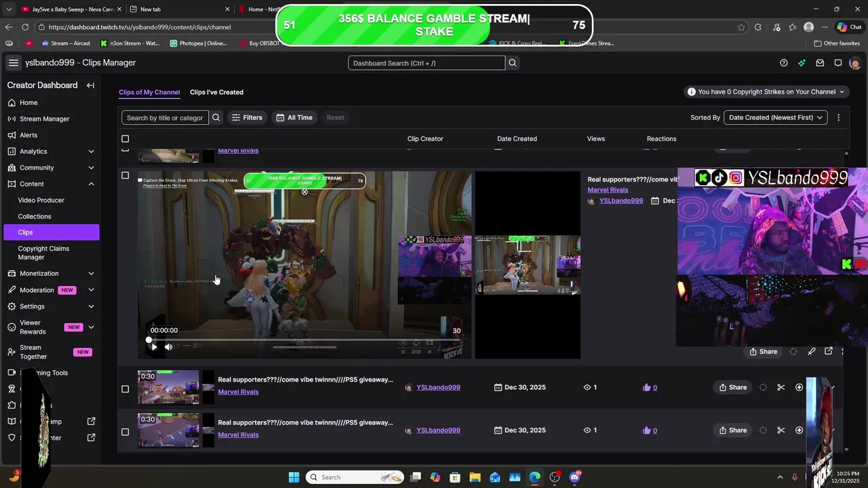
Task: Expand the Settings sidebar section
Action: [91, 306]
